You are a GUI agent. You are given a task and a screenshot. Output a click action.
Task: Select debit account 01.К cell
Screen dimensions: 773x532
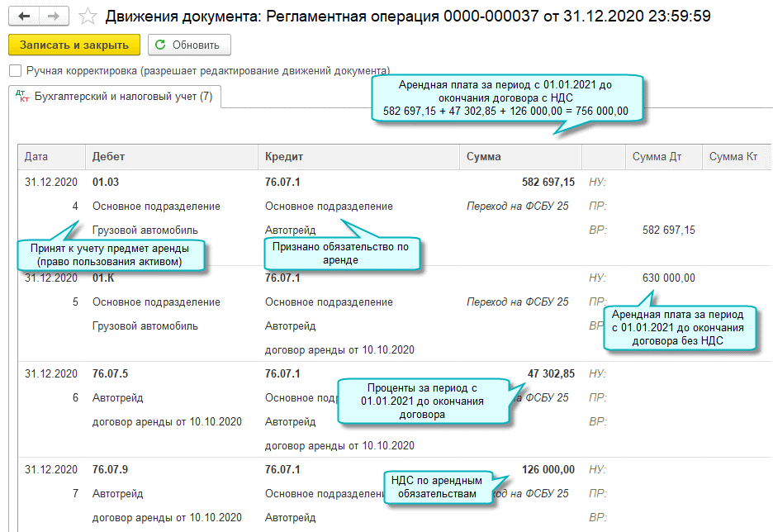(x=106, y=278)
